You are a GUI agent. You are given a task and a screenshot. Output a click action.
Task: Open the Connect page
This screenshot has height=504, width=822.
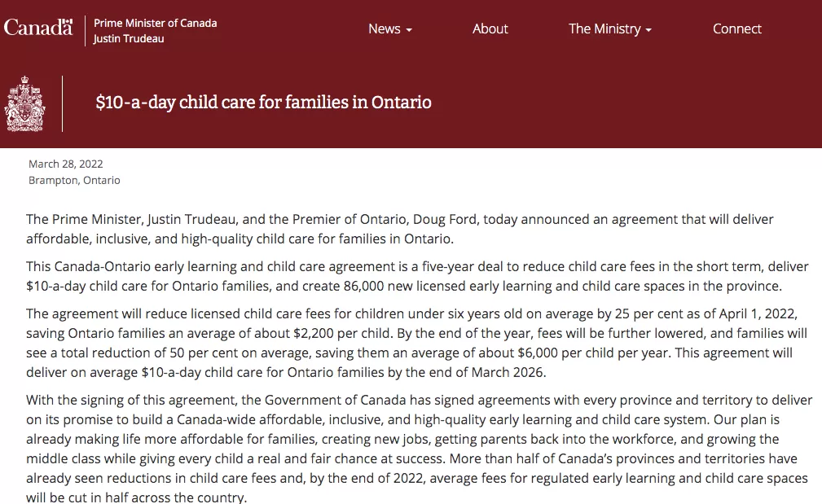pyautogui.click(x=736, y=28)
